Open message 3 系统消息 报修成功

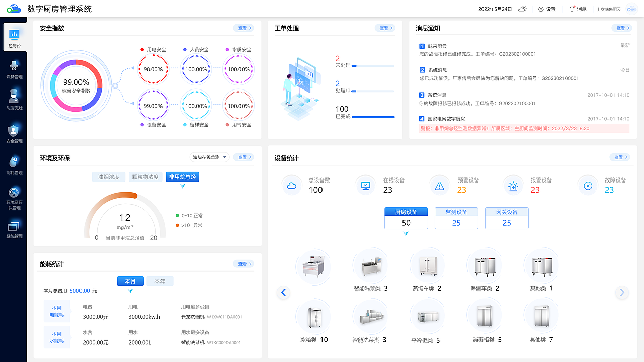pyautogui.click(x=524, y=99)
